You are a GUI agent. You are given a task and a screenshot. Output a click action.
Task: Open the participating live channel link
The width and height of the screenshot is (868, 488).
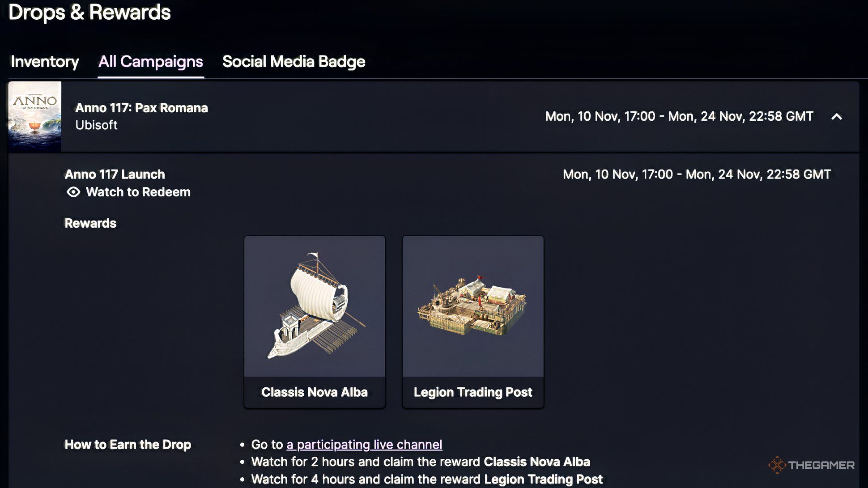click(364, 445)
